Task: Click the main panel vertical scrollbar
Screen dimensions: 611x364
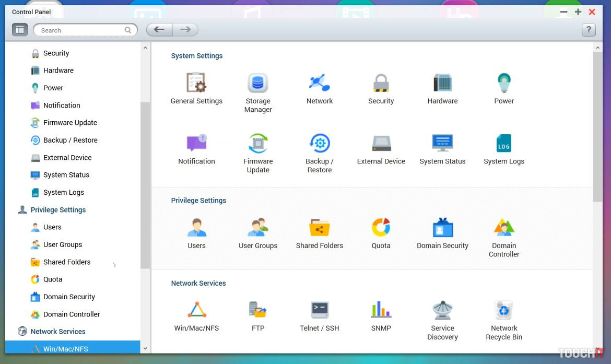Action: (x=597, y=125)
